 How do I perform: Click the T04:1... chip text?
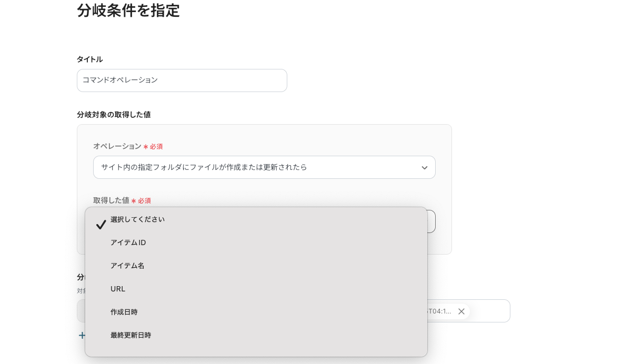point(440,311)
